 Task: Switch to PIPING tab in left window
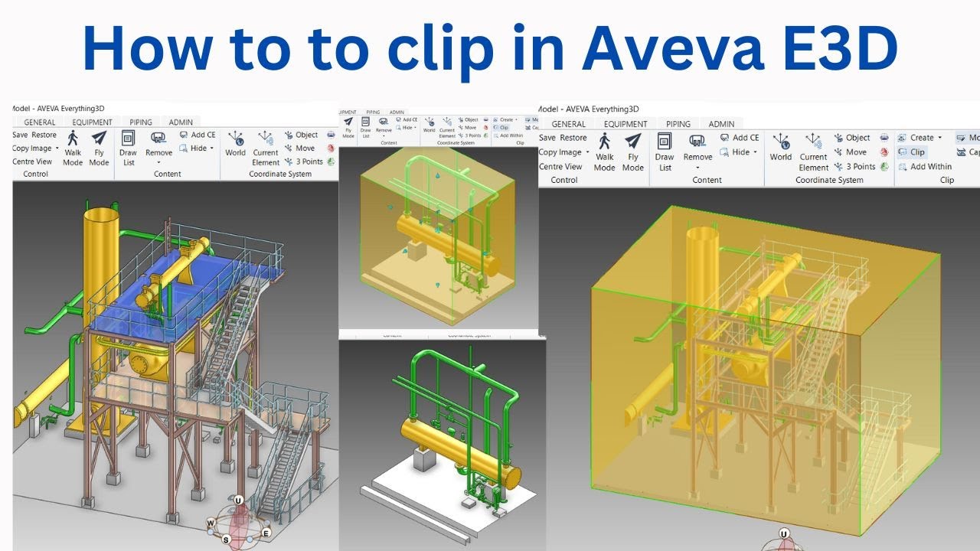(x=141, y=122)
